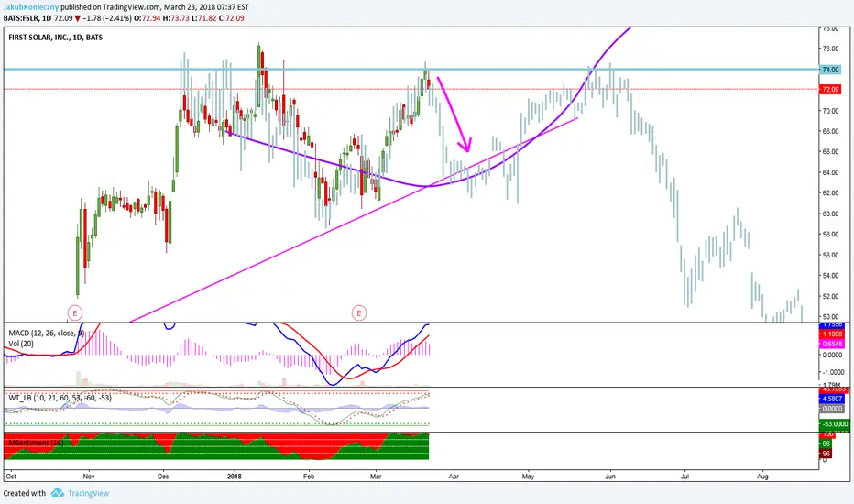Click the Feb label on the time axis
854x504 pixels.
coord(309,477)
